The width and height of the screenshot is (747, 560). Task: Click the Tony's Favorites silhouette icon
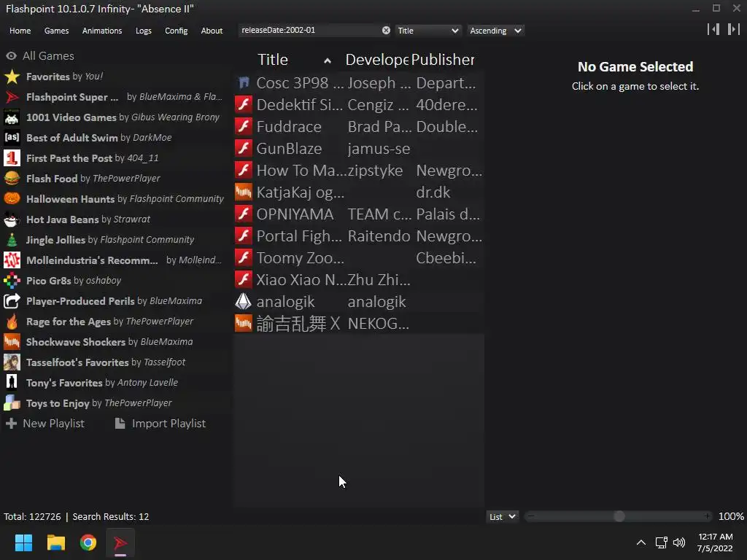click(12, 382)
